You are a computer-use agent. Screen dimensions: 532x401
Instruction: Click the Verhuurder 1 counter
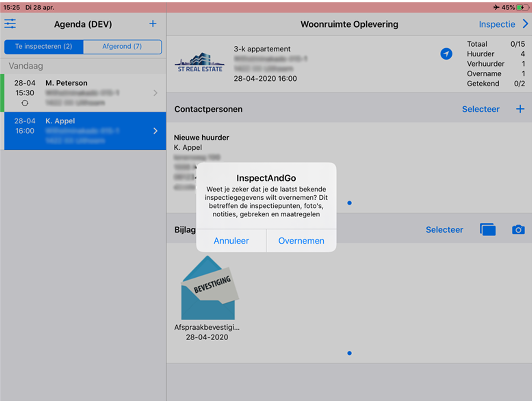496,64
